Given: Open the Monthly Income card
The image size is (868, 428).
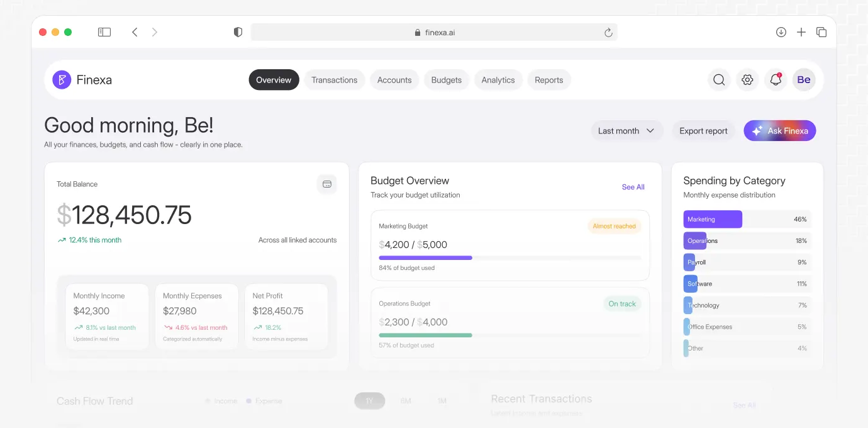Looking at the screenshot, I should [x=107, y=317].
